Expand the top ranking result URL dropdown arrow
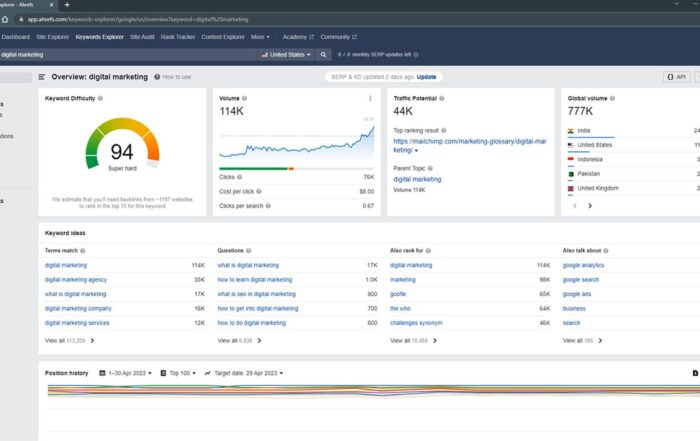Screen dimensions: 700x441 (x=417, y=151)
